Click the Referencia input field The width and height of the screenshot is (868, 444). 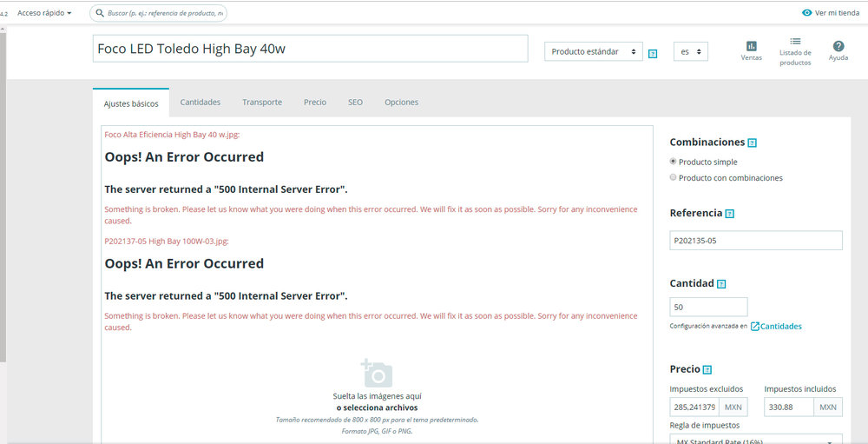pyautogui.click(x=756, y=241)
